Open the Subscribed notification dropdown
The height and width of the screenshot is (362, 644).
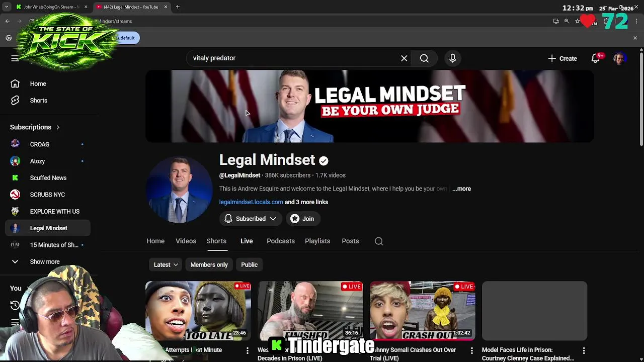250,219
